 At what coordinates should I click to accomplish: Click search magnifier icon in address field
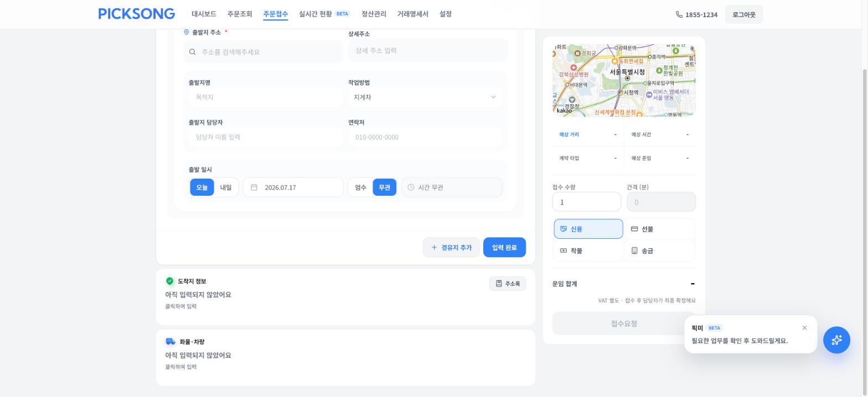[x=192, y=52]
